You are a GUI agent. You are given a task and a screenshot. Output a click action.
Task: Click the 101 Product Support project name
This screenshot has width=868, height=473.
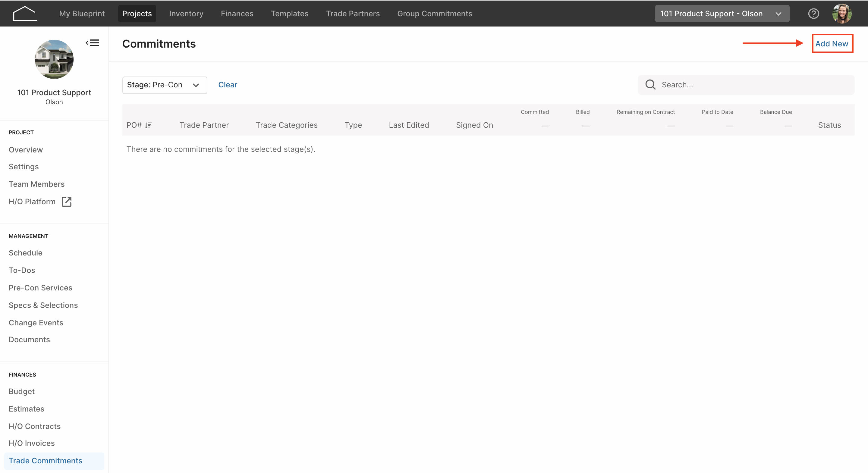[54, 93]
